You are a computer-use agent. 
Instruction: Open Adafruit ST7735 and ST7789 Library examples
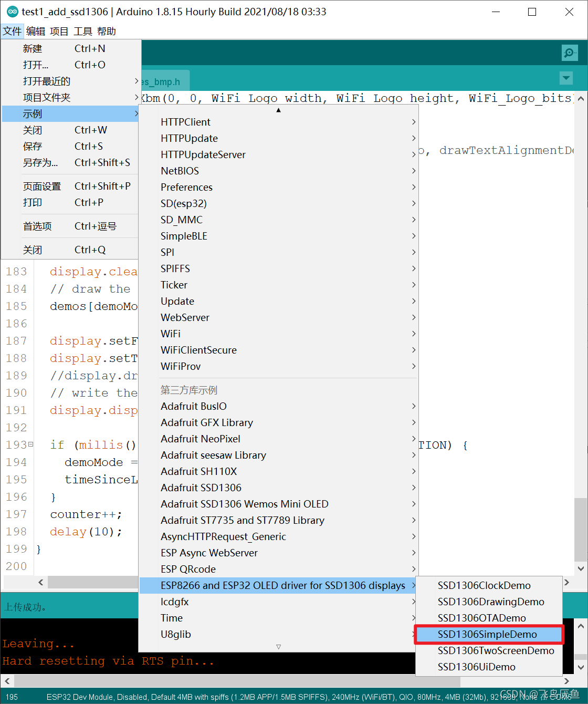[278, 520]
